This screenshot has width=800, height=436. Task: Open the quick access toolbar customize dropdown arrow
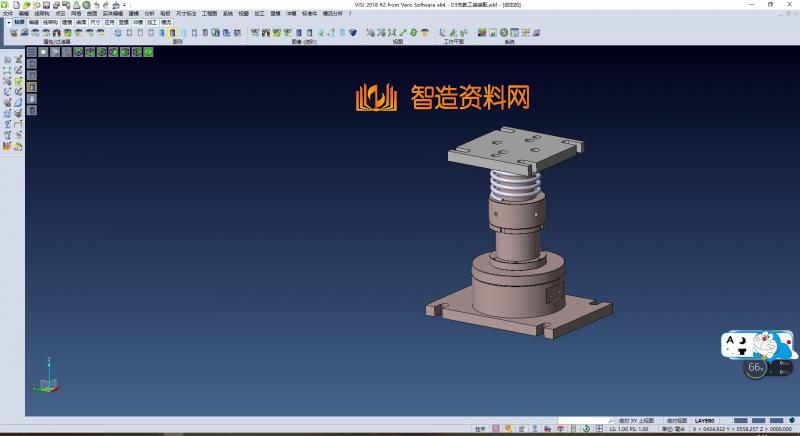[x=124, y=5]
